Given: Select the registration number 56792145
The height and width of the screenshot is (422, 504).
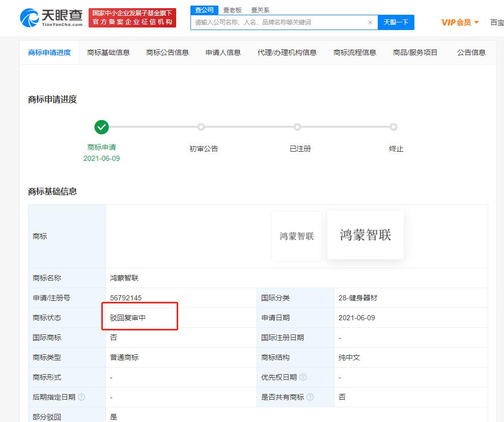Looking at the screenshot, I should pos(126,298).
